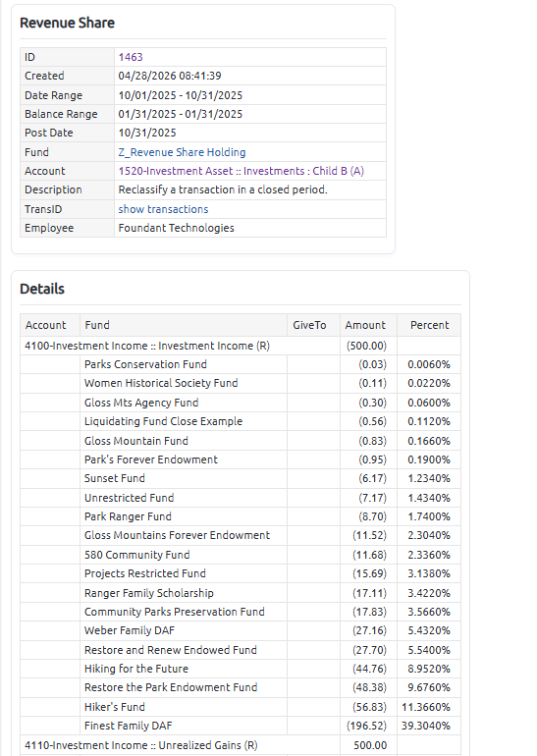Click the Revenue Share section heading
The height and width of the screenshot is (756, 537).
coord(67,23)
